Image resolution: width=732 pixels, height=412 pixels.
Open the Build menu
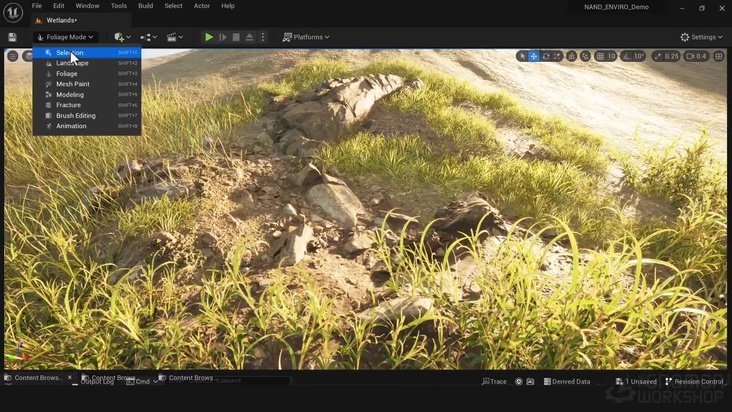click(x=146, y=6)
